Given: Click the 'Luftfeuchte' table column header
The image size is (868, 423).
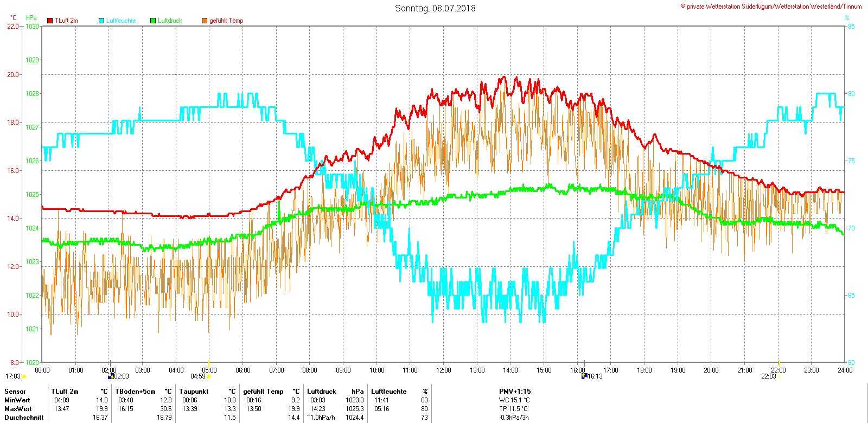Looking at the screenshot, I should pyautogui.click(x=389, y=392).
